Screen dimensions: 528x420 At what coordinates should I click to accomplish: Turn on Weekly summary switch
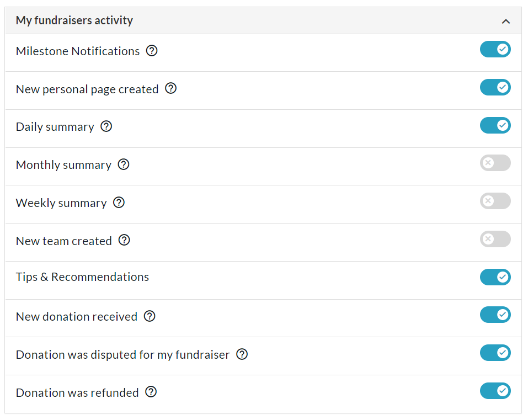coord(495,201)
